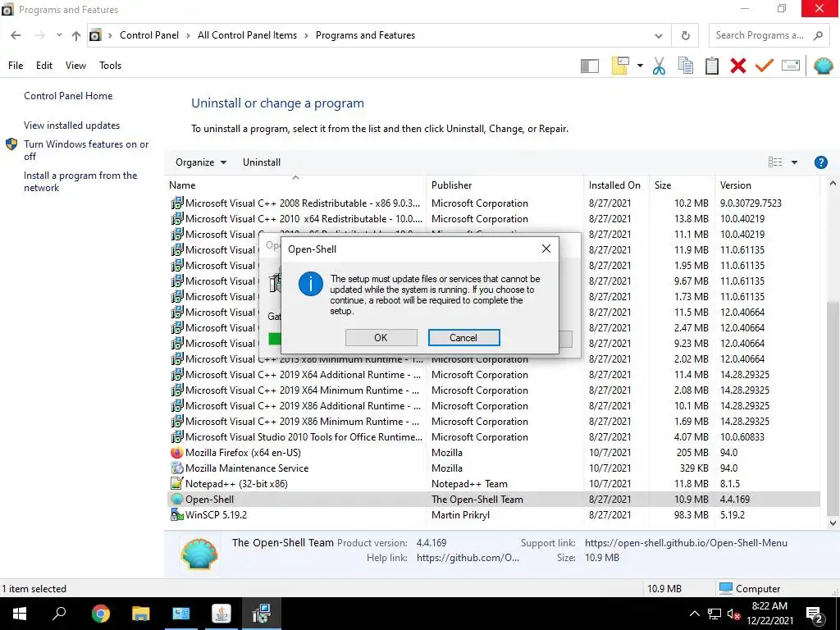Select Notepad++ (32-bit x86) row
This screenshot has width=840, height=630.
[493, 484]
